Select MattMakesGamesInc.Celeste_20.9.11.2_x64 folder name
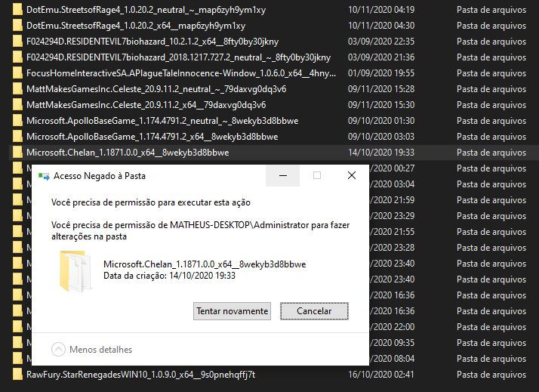This screenshot has height=392, width=539. point(146,105)
